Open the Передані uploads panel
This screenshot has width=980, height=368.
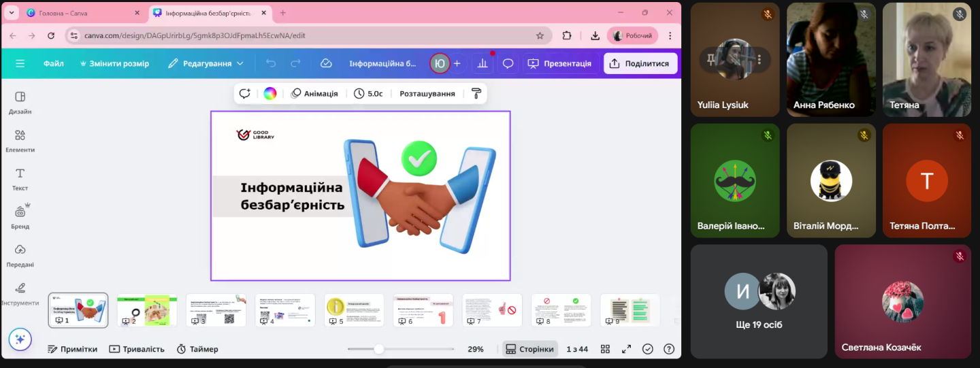(20, 256)
